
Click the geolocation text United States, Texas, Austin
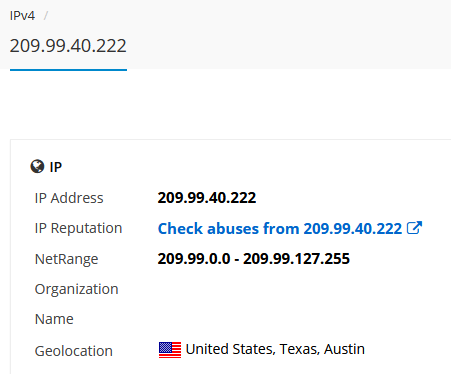click(x=275, y=349)
